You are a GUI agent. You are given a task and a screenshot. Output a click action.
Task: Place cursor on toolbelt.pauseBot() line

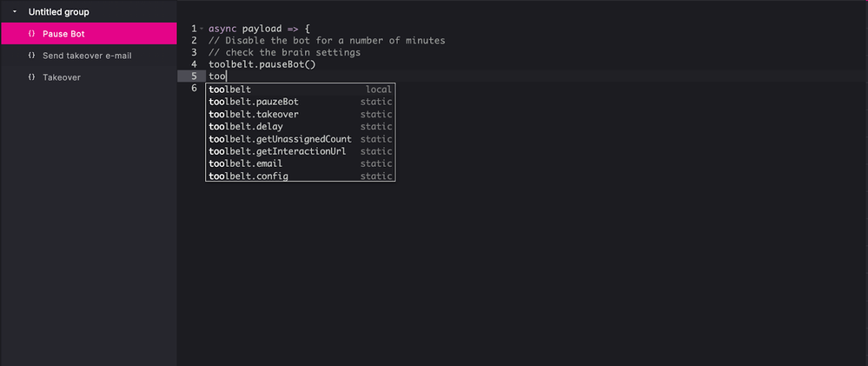(x=262, y=64)
